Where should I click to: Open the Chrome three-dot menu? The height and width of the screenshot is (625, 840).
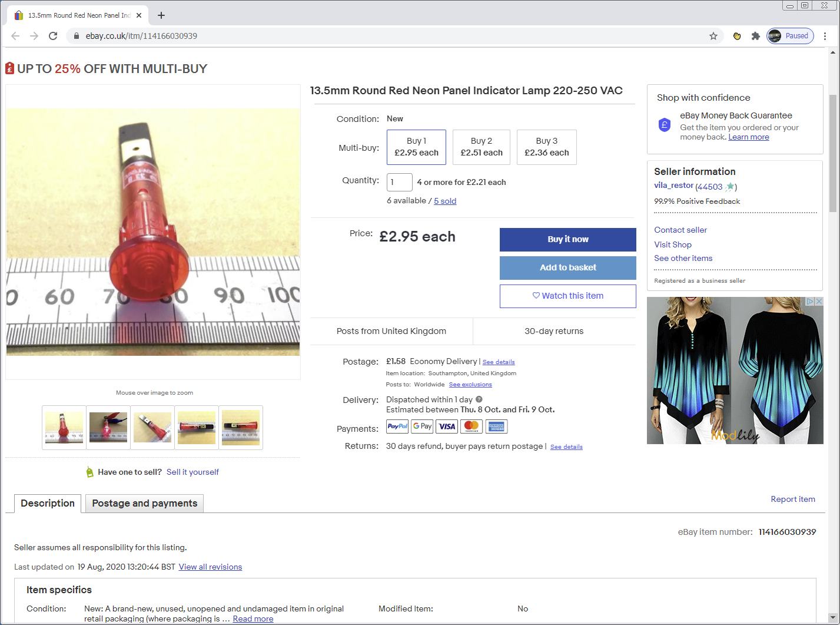point(825,36)
